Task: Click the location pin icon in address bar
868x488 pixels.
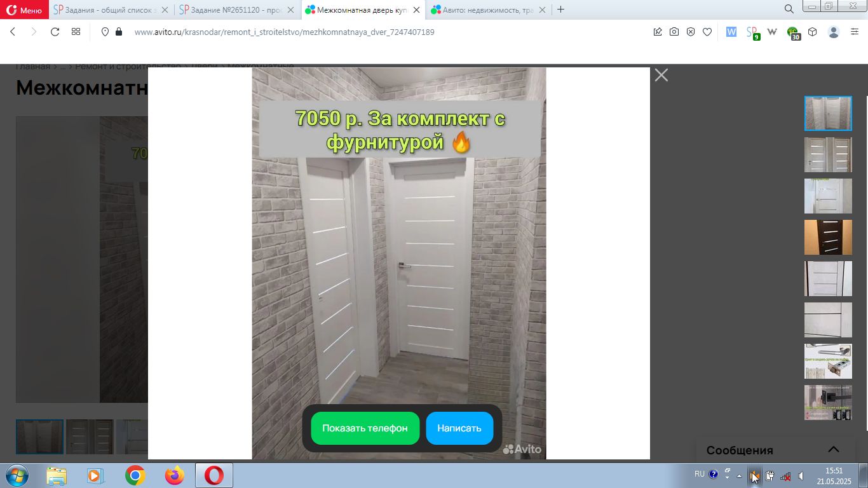Action: [x=105, y=32]
